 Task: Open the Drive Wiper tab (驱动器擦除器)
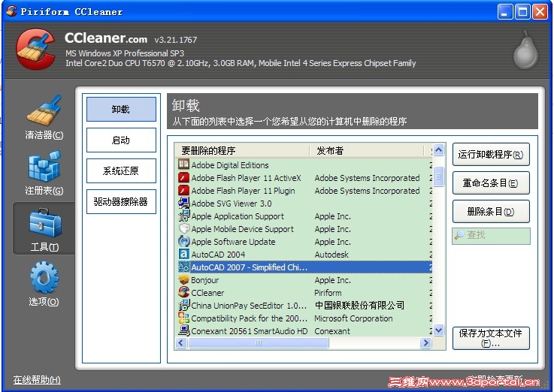121,201
